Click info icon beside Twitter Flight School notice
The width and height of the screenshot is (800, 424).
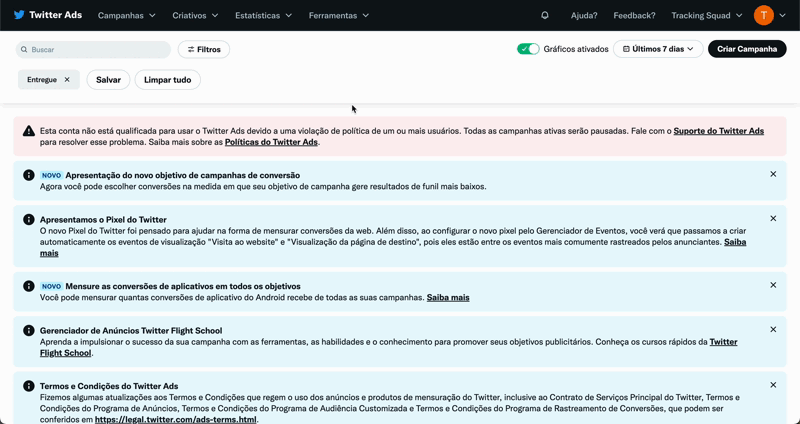click(x=29, y=331)
